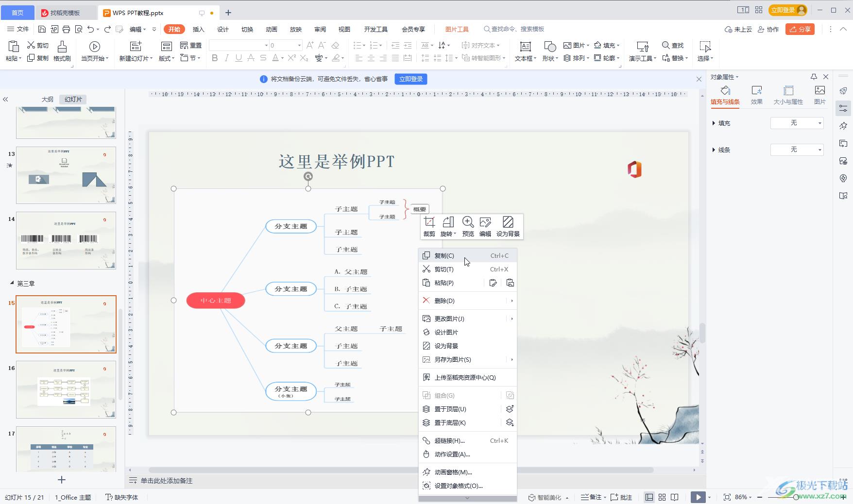The width and height of the screenshot is (853, 504).
Task: Click the Crop (裁剪) icon in floating toolbar
Action: point(429,222)
